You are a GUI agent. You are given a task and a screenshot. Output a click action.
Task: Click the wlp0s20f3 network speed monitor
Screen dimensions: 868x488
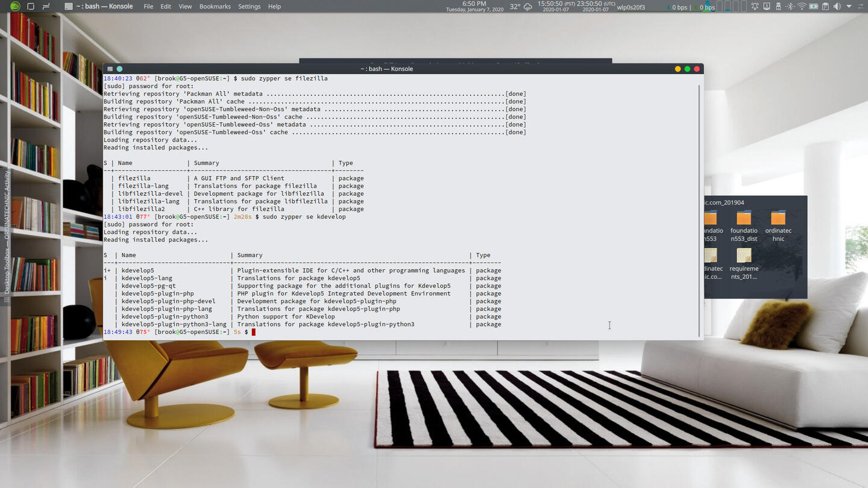click(x=666, y=7)
